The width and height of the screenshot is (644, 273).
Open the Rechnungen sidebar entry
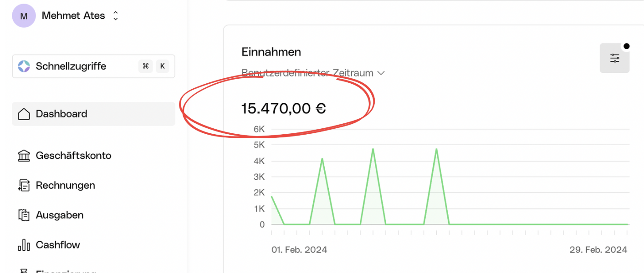(x=65, y=185)
